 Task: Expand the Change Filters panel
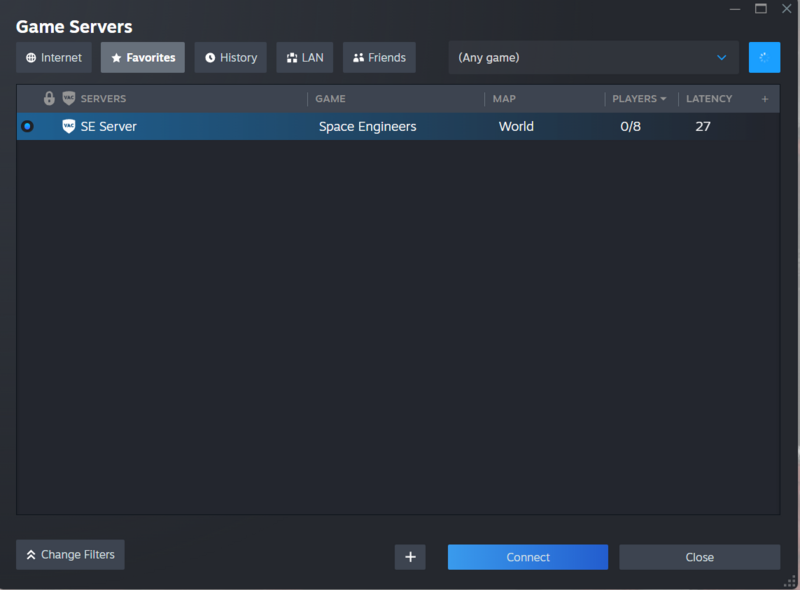(x=70, y=555)
